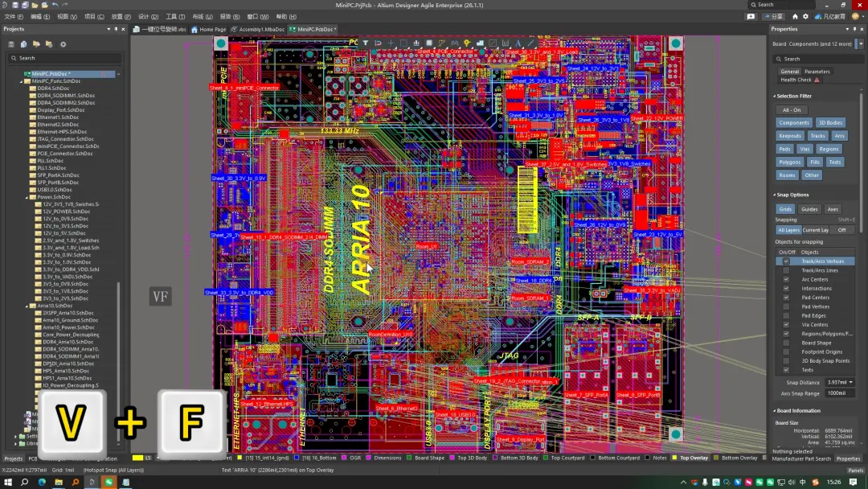Screen dimensions: 868x489
Task: Click the place via yellow icon
Action: coord(467,43)
